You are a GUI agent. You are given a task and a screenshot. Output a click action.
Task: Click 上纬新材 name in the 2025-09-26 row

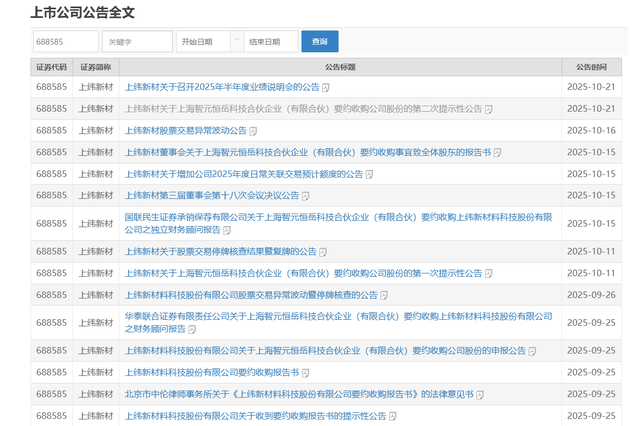(96, 295)
